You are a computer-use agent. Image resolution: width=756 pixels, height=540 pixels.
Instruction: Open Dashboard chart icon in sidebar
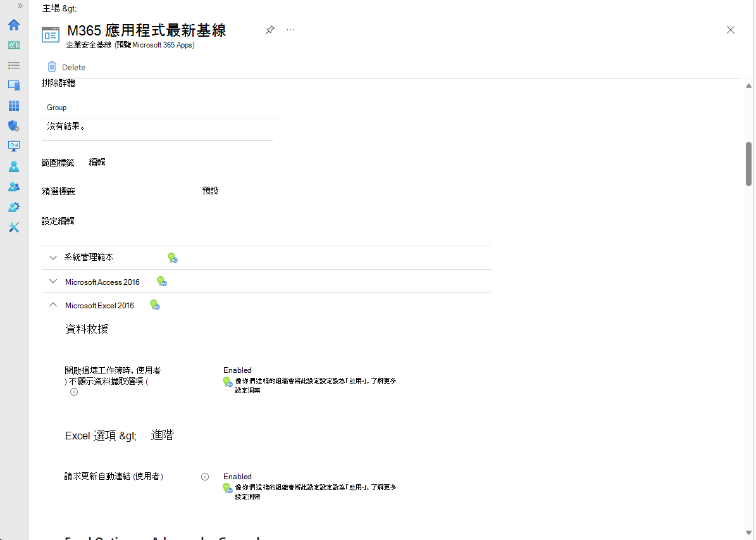click(x=14, y=45)
